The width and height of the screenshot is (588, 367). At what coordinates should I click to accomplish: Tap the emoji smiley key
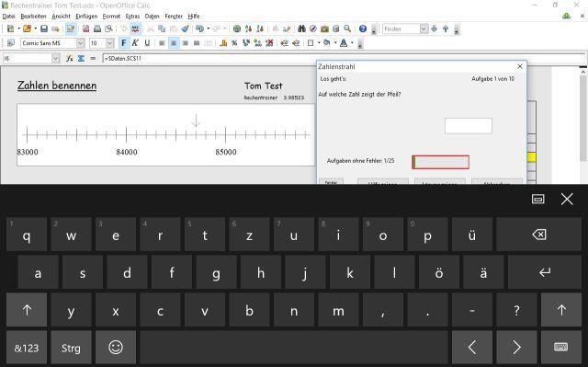point(116,348)
